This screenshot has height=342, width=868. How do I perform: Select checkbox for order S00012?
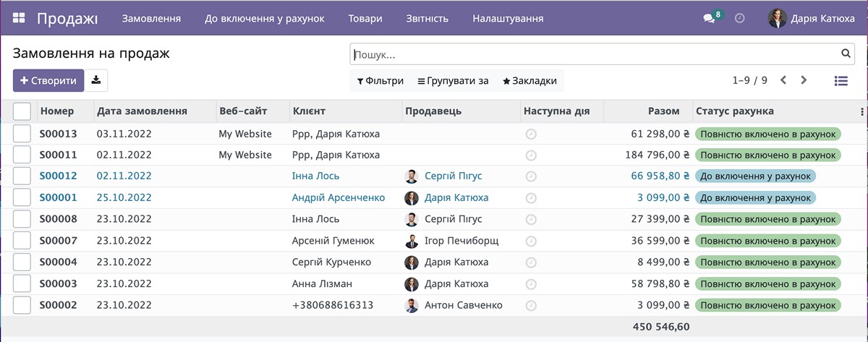pyautogui.click(x=22, y=176)
